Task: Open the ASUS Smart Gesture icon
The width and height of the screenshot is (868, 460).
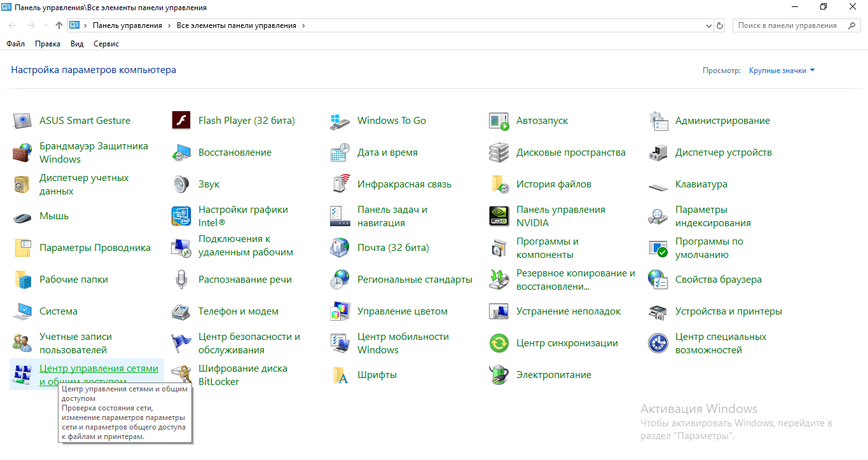Action: (x=22, y=121)
